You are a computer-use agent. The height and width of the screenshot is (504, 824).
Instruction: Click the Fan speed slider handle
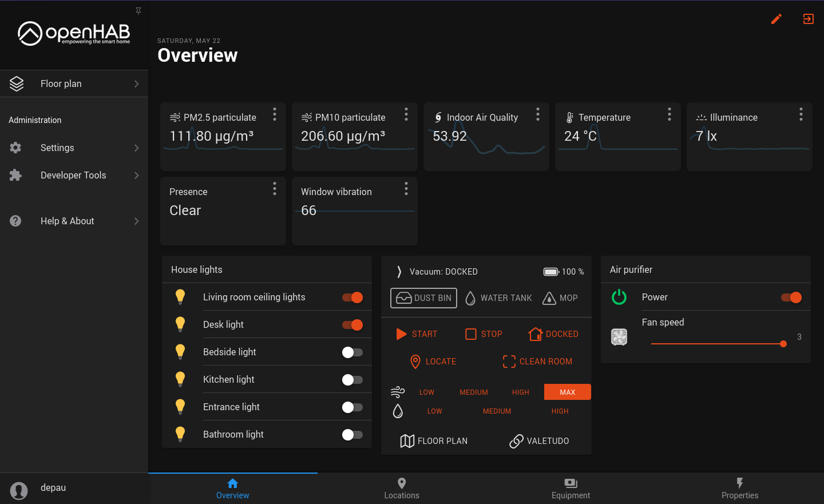pos(783,344)
